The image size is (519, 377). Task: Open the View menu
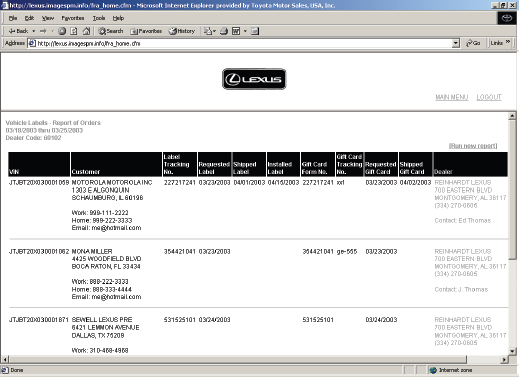tap(48, 18)
